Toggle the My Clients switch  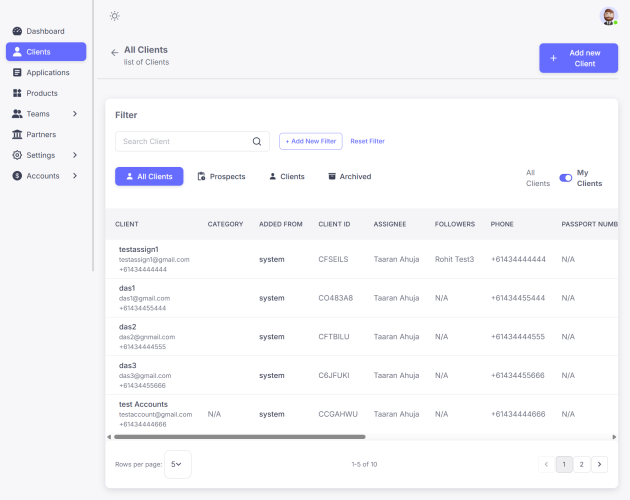(566, 178)
